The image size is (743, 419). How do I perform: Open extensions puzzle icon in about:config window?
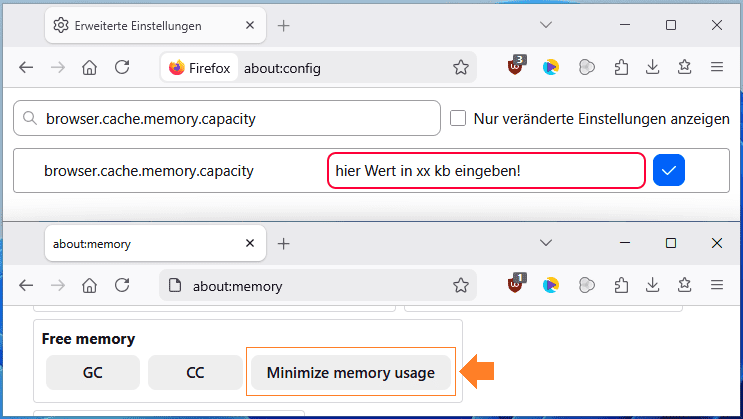(x=620, y=68)
